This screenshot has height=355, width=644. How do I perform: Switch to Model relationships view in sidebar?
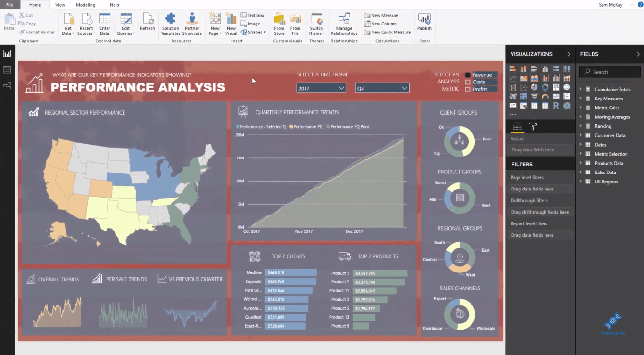click(x=7, y=86)
